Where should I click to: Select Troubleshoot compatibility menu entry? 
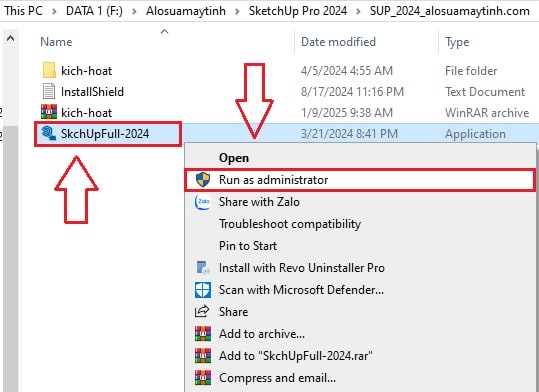click(x=290, y=224)
